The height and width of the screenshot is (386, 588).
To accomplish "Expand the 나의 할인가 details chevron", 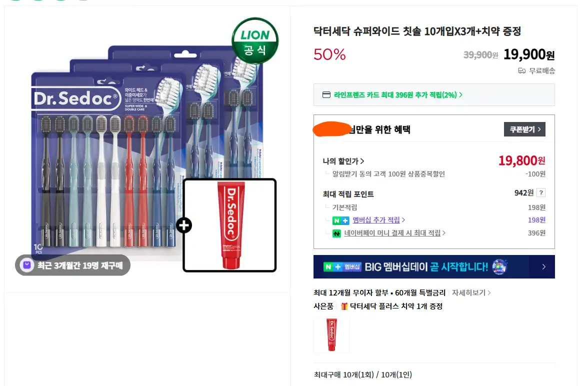I will [x=362, y=161].
